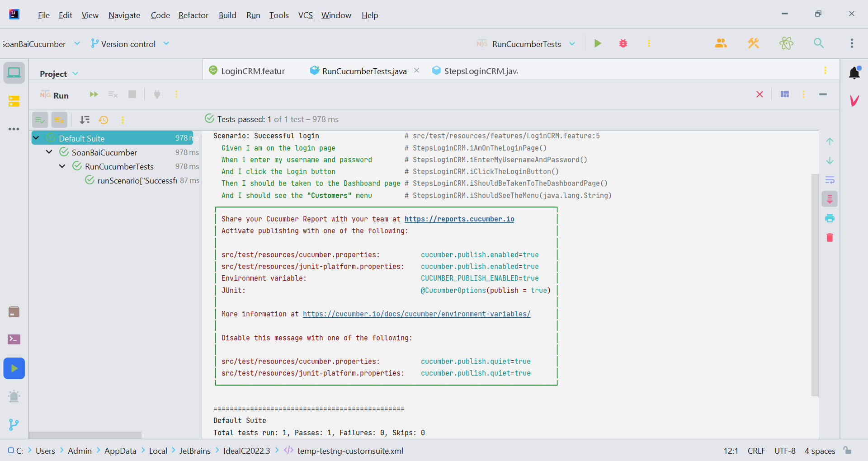The height and width of the screenshot is (461, 868).
Task: Open RunCucumberTests run configuration dropdown
Action: [572, 44]
